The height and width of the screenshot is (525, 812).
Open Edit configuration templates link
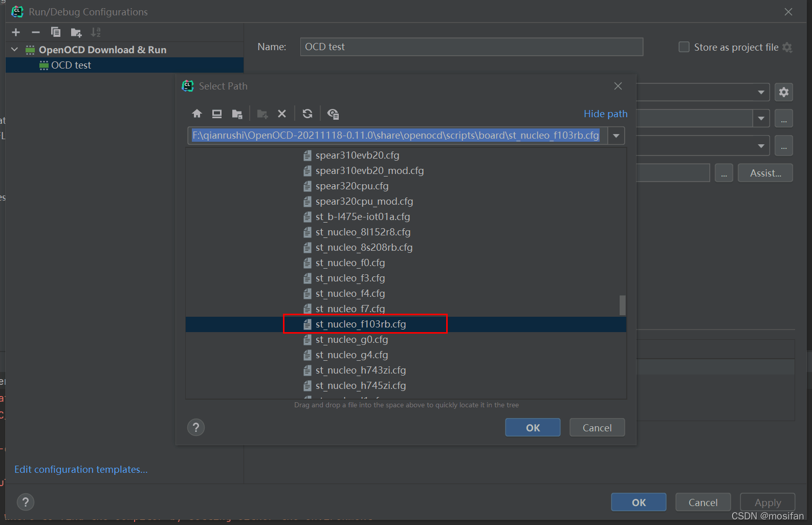click(x=81, y=469)
